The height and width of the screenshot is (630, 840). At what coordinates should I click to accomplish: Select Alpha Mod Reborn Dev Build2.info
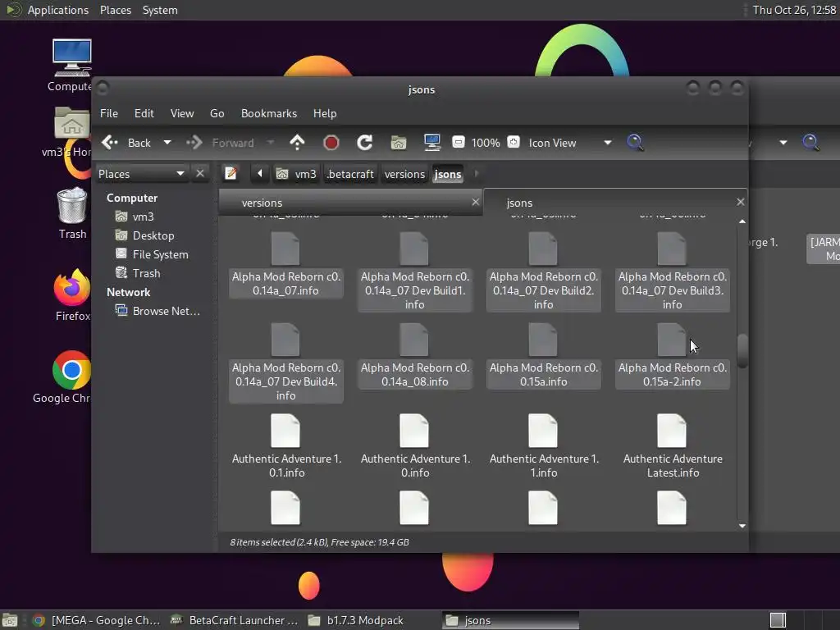(543, 272)
